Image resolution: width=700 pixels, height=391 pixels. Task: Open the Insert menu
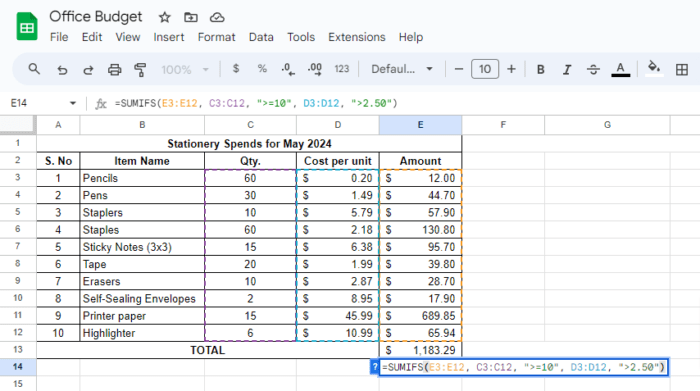point(169,37)
